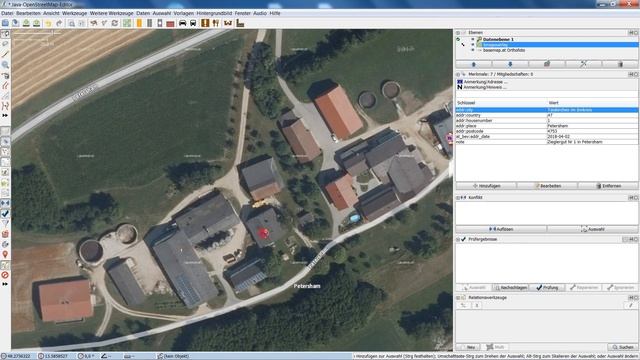Image resolution: width=640 pixels, height=360 pixels.
Task: Click the download data toolbar icon
Action: (26, 23)
